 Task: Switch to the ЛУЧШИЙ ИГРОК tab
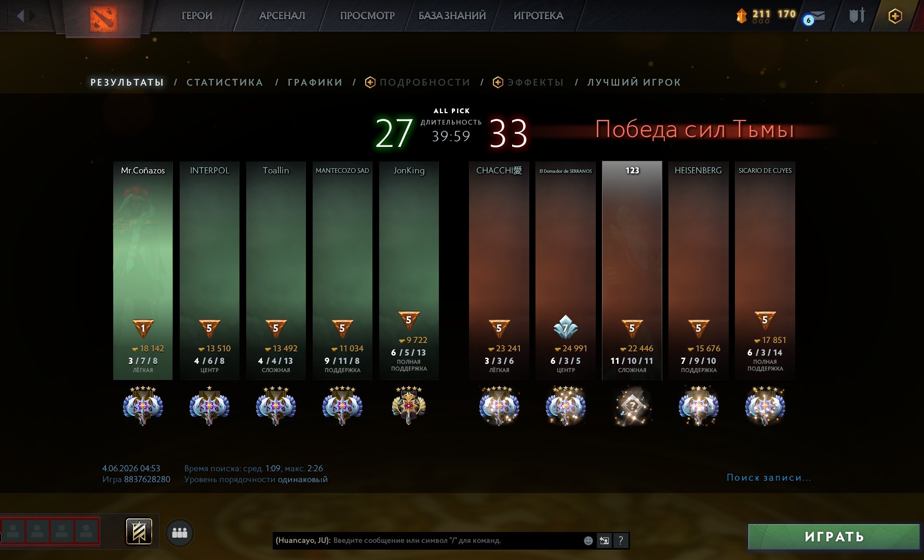pos(634,83)
